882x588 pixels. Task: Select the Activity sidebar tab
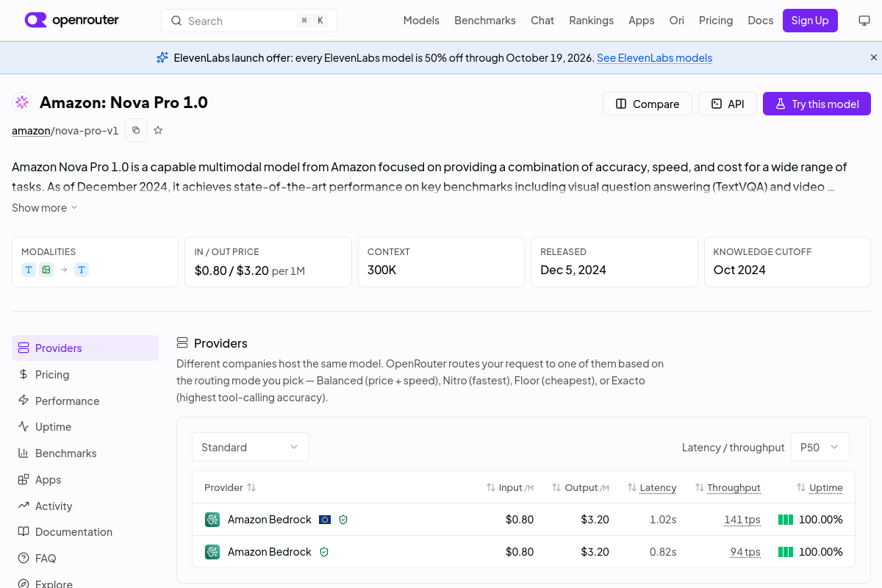(85, 506)
